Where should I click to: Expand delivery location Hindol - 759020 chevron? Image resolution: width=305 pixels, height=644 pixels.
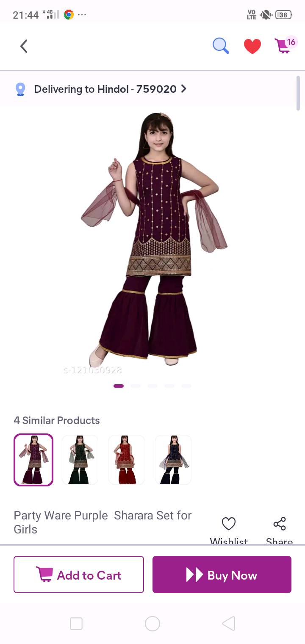pos(183,89)
